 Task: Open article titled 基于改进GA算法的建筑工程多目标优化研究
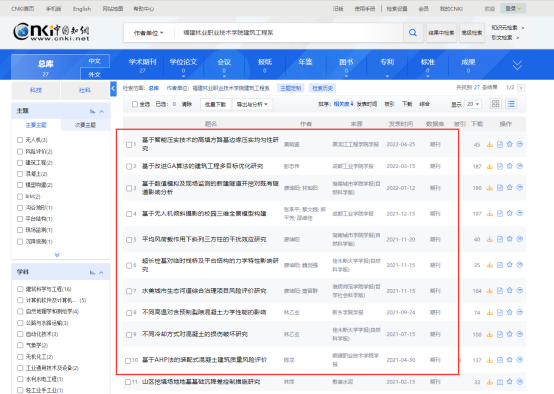(202, 166)
